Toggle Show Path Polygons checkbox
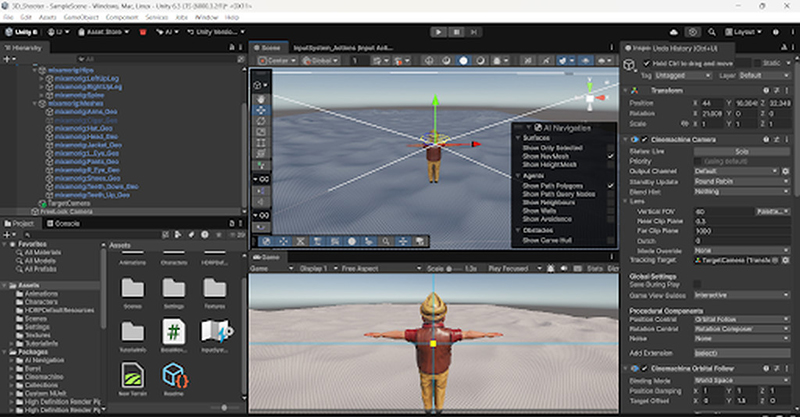The height and width of the screenshot is (417, 800). tap(611, 186)
